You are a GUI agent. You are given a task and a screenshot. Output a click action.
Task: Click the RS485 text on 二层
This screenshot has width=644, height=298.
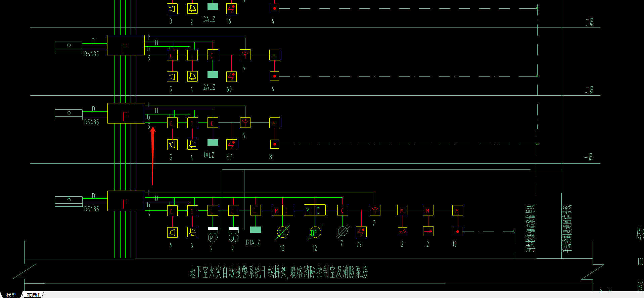91,54
